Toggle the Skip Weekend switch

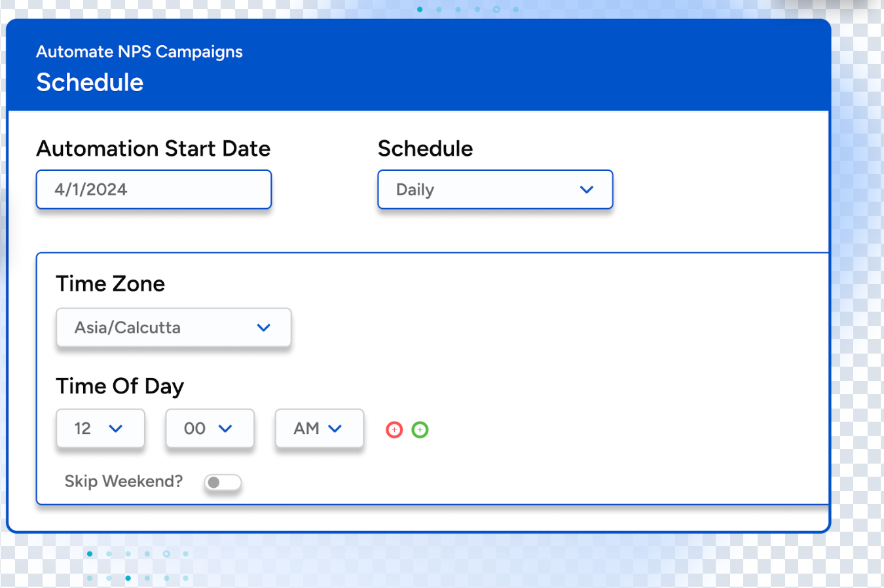[223, 483]
